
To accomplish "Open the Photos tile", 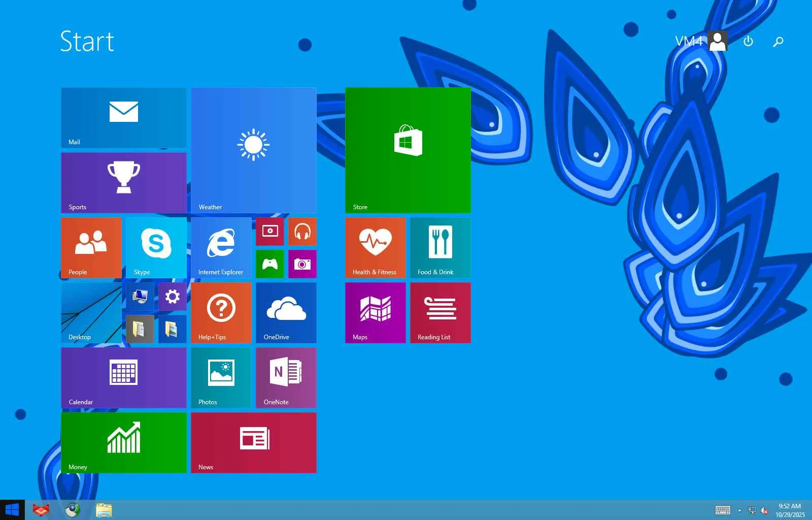I will pyautogui.click(x=221, y=378).
